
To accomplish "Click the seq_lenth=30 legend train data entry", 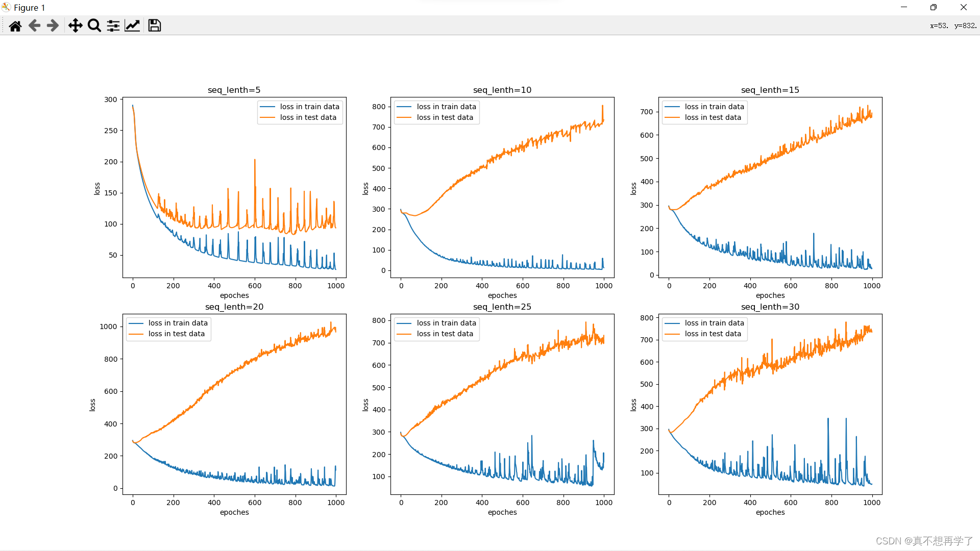I will click(x=714, y=323).
